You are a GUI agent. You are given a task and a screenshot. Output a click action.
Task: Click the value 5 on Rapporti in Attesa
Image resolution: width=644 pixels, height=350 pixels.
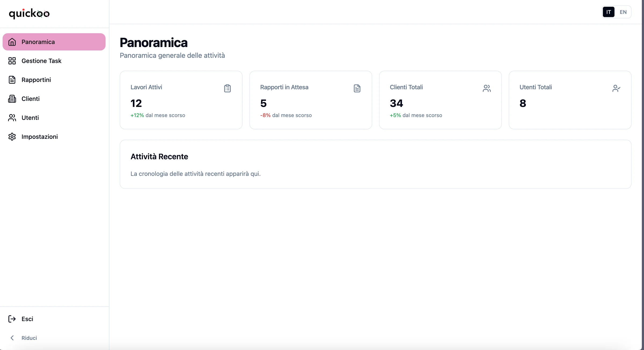click(263, 103)
